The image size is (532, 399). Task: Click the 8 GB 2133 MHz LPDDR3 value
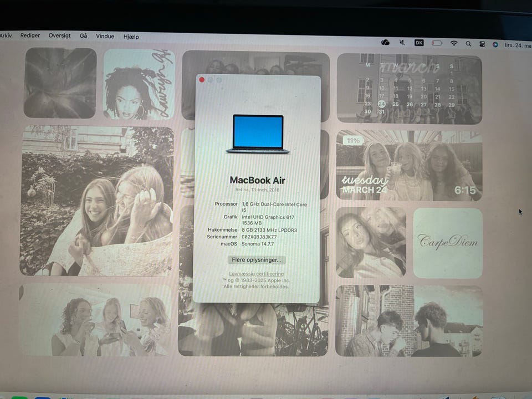click(269, 230)
